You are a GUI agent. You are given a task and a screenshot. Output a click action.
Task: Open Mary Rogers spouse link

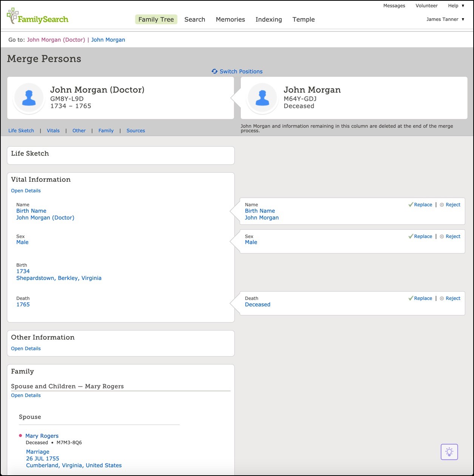pyautogui.click(x=42, y=436)
